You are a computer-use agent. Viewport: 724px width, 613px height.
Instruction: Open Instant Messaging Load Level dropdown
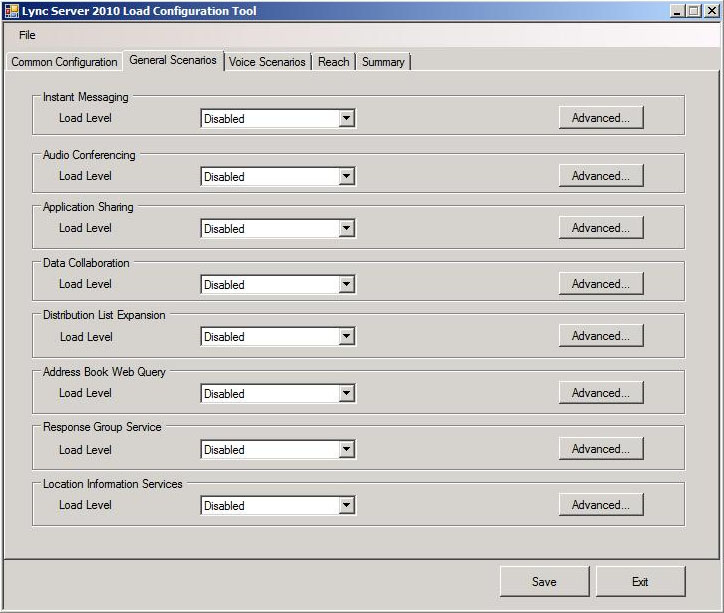click(x=278, y=118)
